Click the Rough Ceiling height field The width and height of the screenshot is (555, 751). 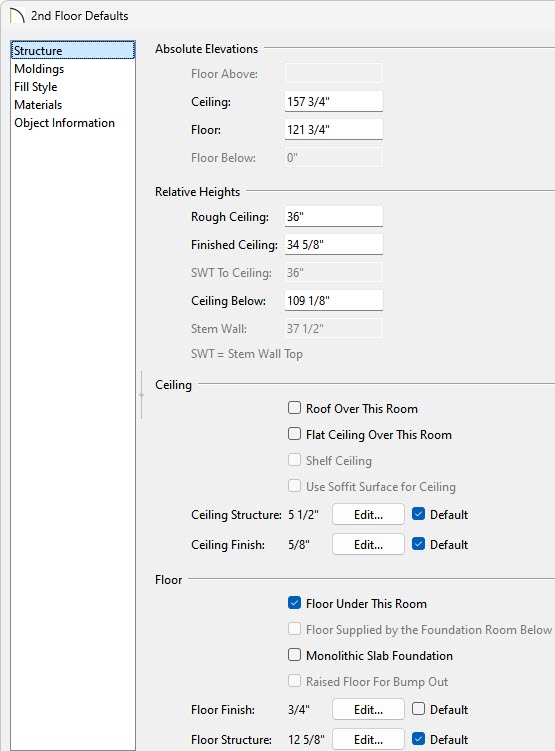pyautogui.click(x=334, y=216)
